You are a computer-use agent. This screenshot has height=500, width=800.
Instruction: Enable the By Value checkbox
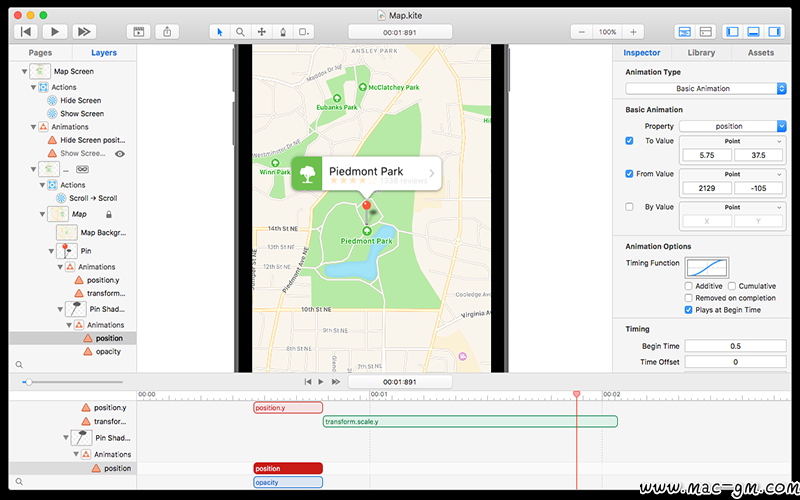click(x=629, y=207)
